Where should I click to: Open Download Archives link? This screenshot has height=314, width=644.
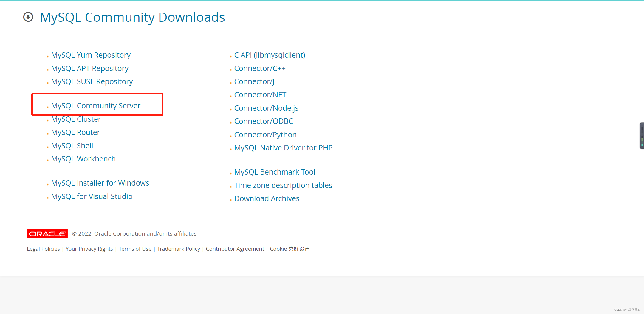coord(267,199)
